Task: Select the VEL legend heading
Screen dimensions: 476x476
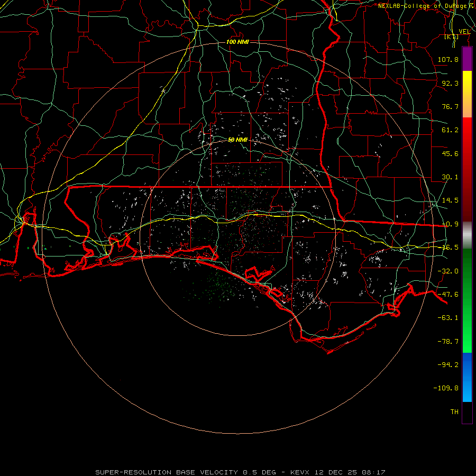Action: (x=464, y=32)
